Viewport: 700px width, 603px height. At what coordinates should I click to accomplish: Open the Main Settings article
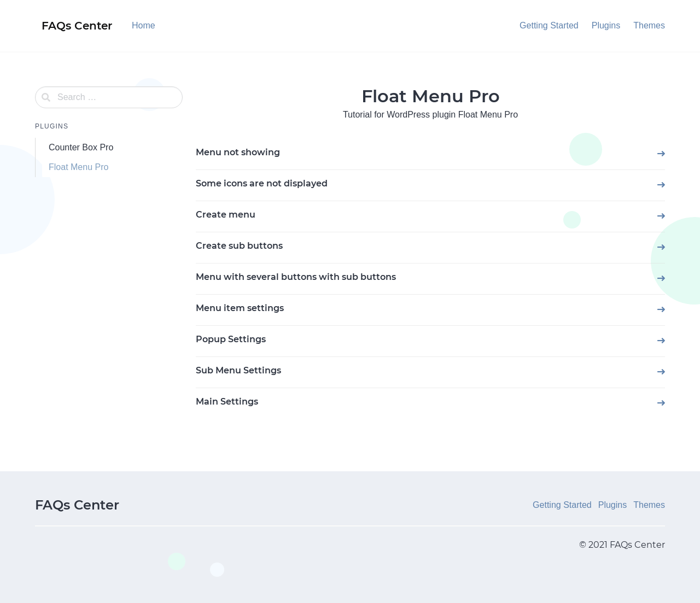coord(227,402)
